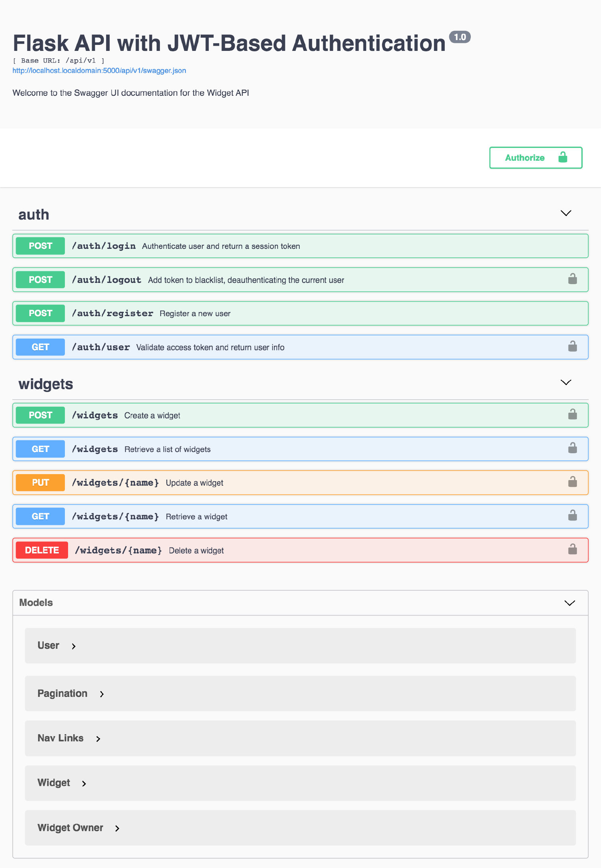The height and width of the screenshot is (868, 601).
Task: Click the red DELETE method badge
Action: (x=42, y=550)
